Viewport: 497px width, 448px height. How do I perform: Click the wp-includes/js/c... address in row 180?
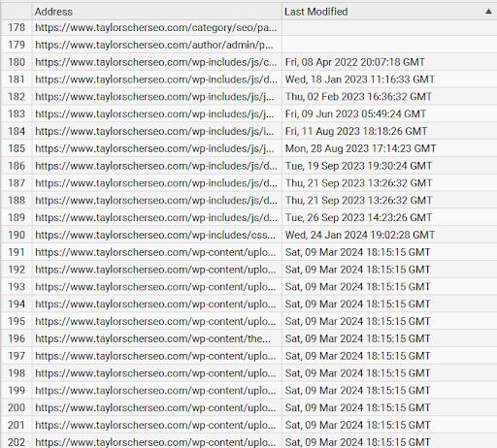pos(156,62)
